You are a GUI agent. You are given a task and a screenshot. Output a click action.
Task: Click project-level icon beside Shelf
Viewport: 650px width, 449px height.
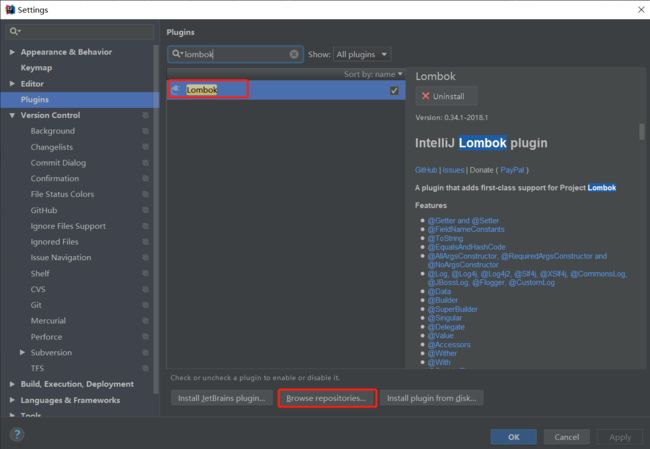click(146, 273)
